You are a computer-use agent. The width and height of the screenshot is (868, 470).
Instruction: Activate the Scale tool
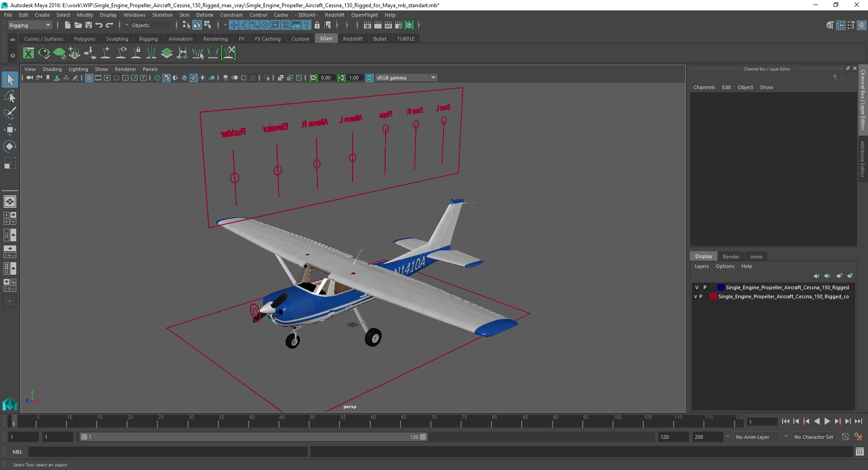pos(10,163)
